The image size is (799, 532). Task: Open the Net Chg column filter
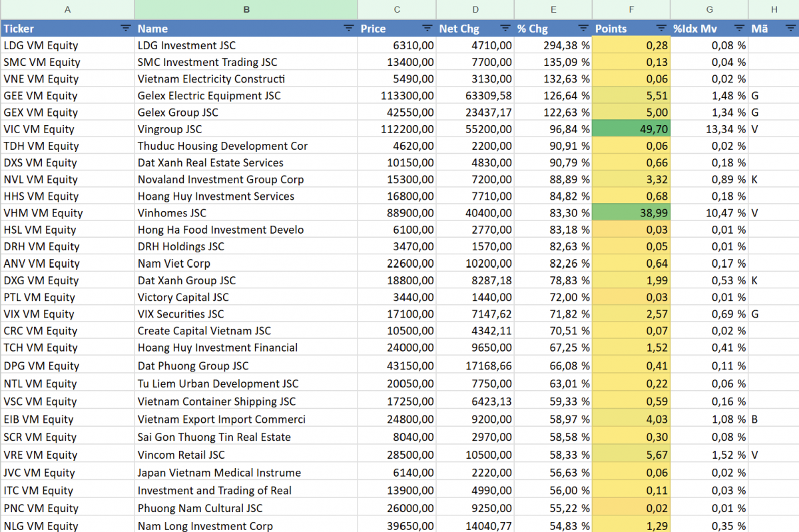point(505,28)
